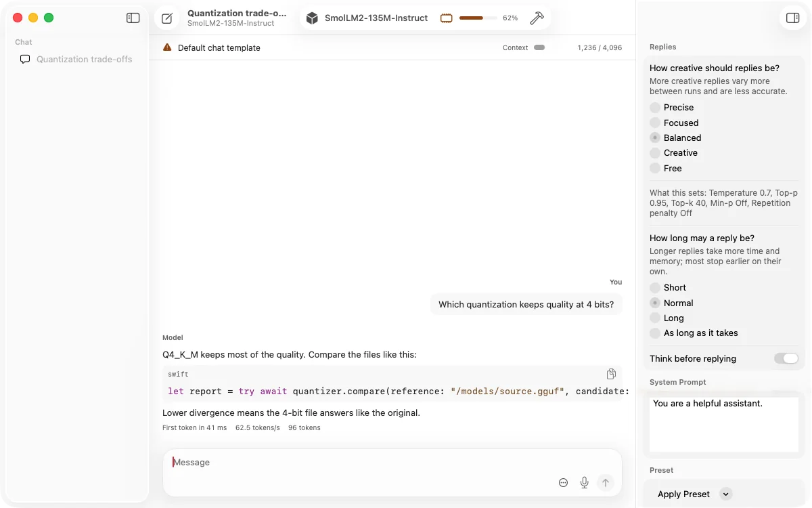Screen dimensions: 812x508
Task: Click the model subtitle under chat title
Action: [231, 24]
